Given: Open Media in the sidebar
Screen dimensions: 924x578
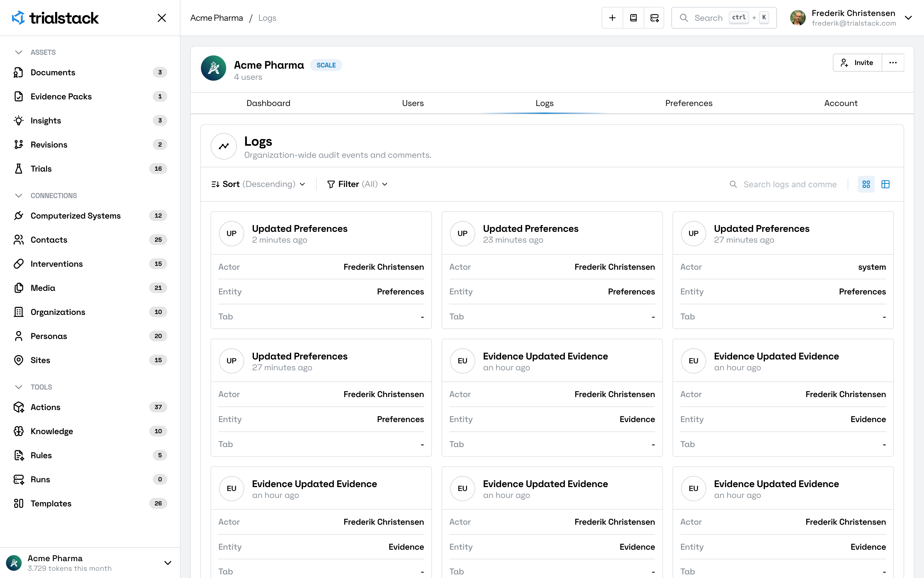Looking at the screenshot, I should point(90,288).
